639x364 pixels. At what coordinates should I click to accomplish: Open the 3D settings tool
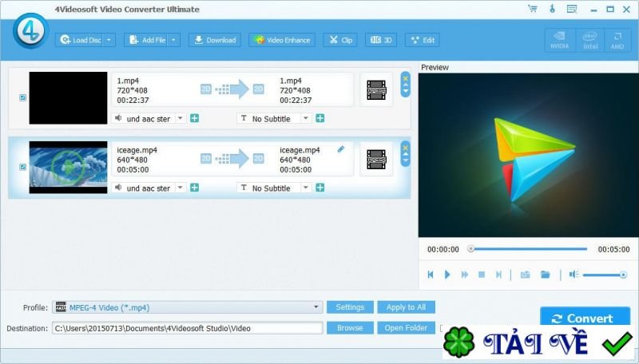click(381, 40)
